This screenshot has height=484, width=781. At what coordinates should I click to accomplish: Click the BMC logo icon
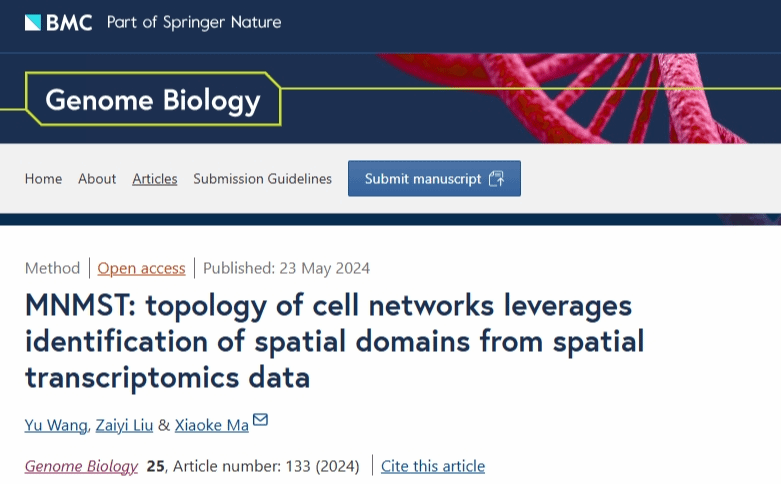[x=33, y=22]
